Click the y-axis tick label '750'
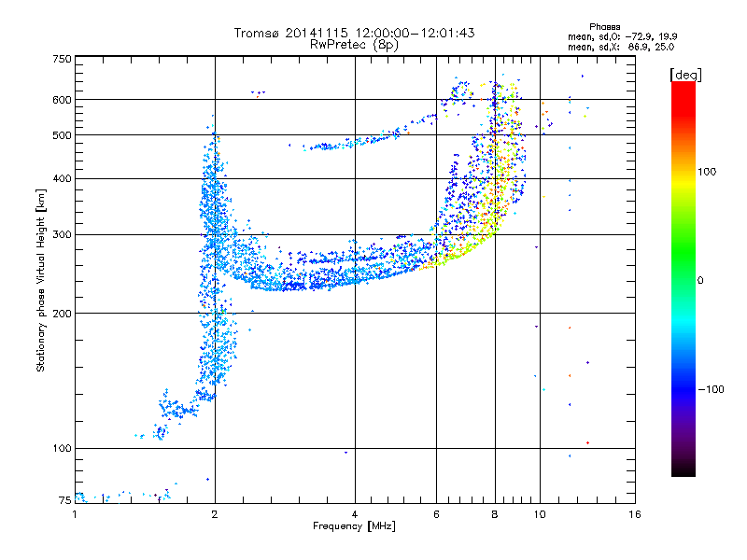 pos(62,59)
